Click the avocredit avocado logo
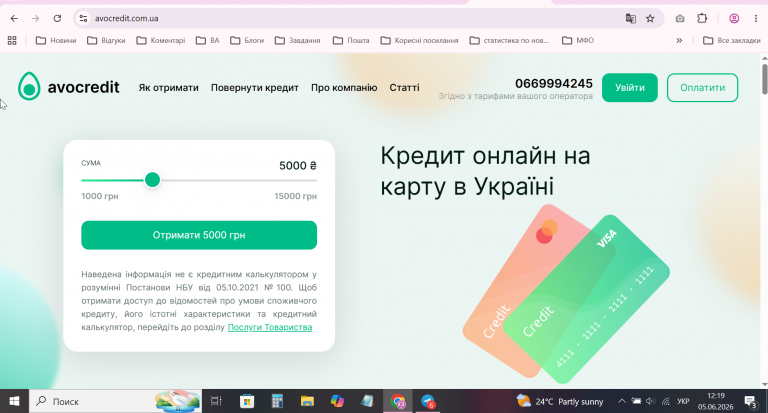The image size is (768, 413). pyautogui.click(x=69, y=87)
